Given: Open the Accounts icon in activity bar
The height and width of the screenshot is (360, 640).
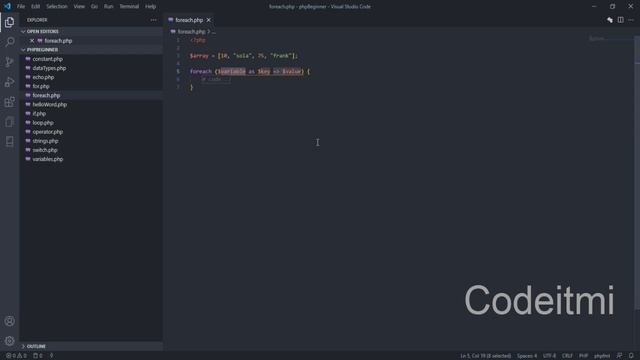Looking at the screenshot, I should (x=9, y=321).
